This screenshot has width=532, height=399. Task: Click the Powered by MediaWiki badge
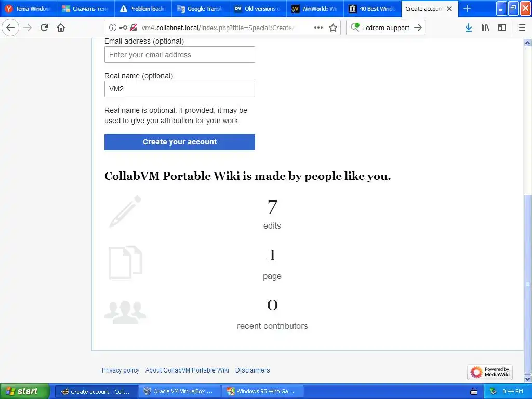point(490,372)
